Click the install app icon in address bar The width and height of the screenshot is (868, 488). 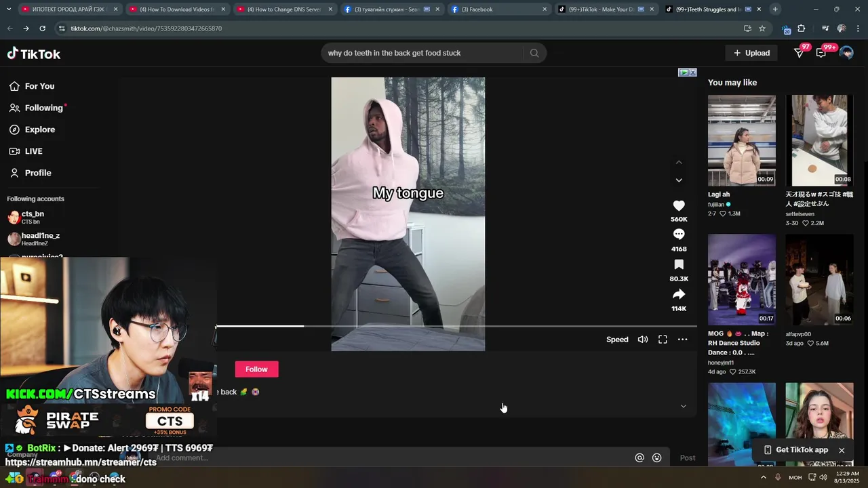click(747, 28)
